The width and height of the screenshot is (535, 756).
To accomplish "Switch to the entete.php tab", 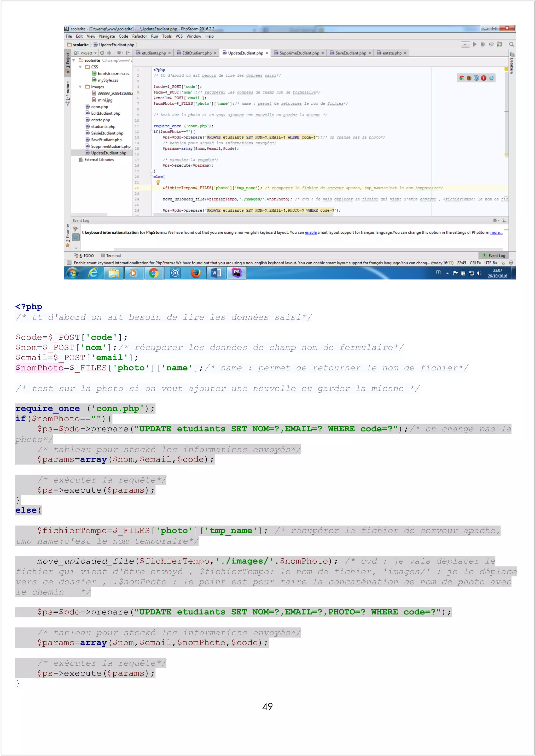I will [392, 53].
